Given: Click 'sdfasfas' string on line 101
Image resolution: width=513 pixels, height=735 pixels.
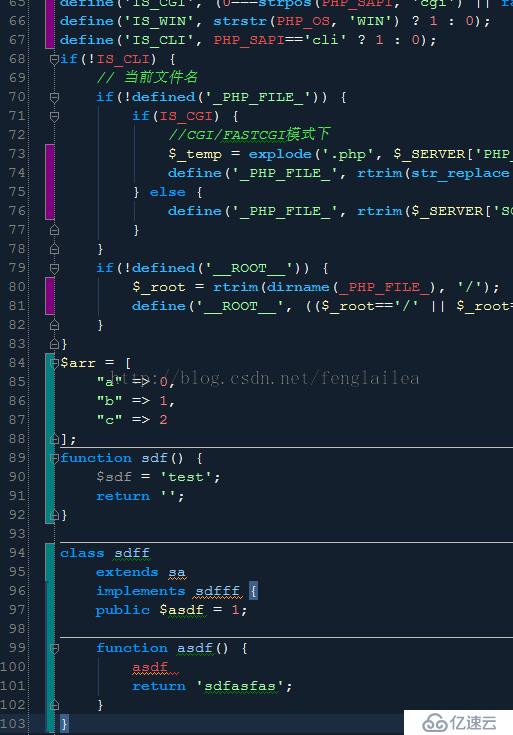Looking at the screenshot, I should [240, 686].
